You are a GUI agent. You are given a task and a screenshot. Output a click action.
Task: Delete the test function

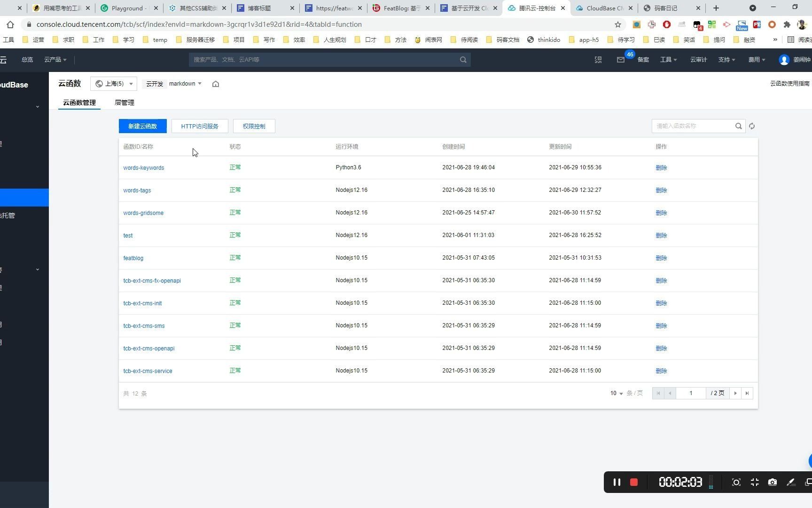tap(661, 236)
